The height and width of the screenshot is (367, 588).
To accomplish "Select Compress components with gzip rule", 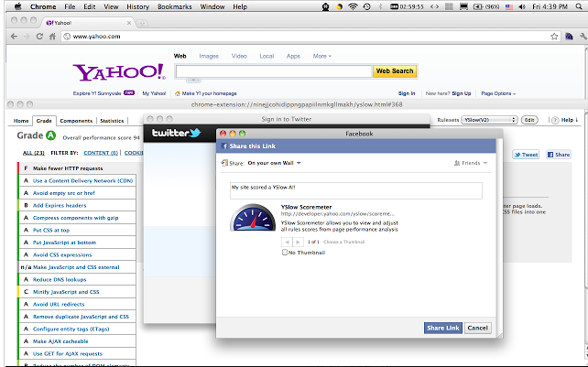I will pos(77,218).
